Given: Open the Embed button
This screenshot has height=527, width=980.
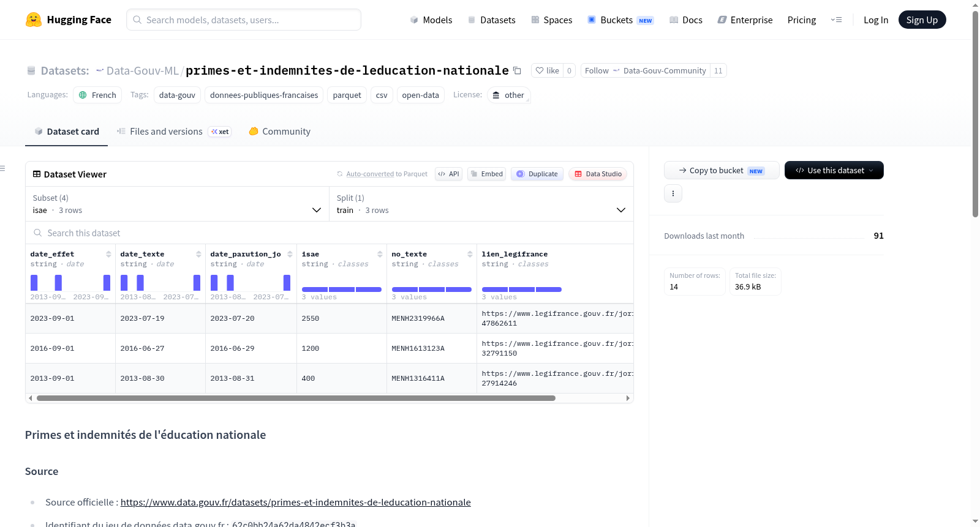Looking at the screenshot, I should pyautogui.click(x=487, y=174).
